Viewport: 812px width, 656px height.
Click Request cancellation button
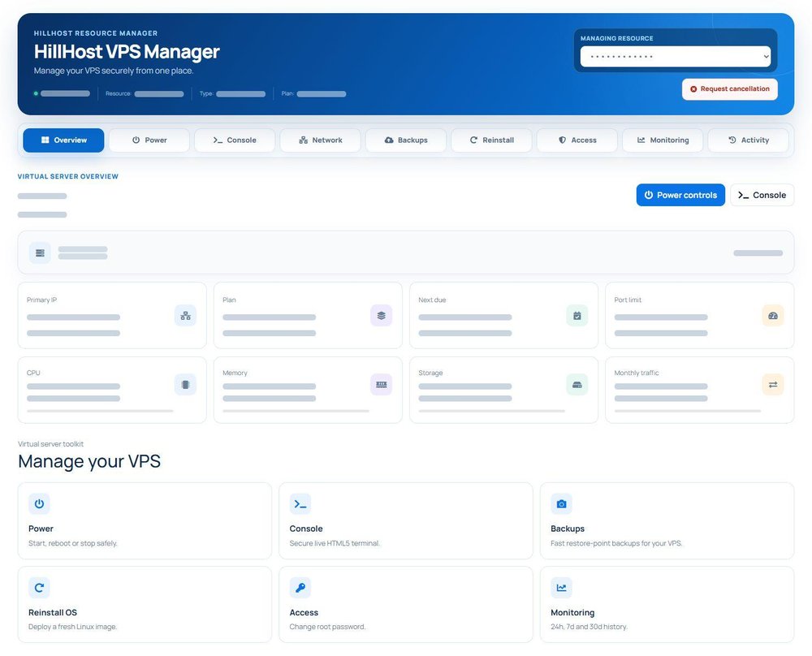[x=730, y=89]
